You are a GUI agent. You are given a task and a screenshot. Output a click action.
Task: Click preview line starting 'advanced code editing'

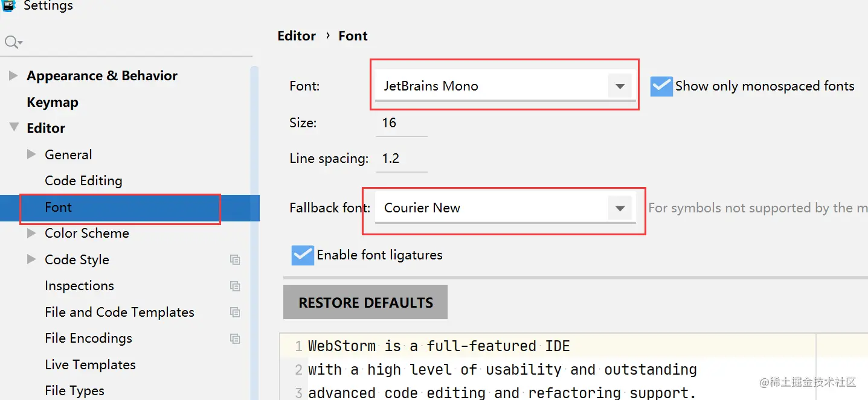coord(502,393)
